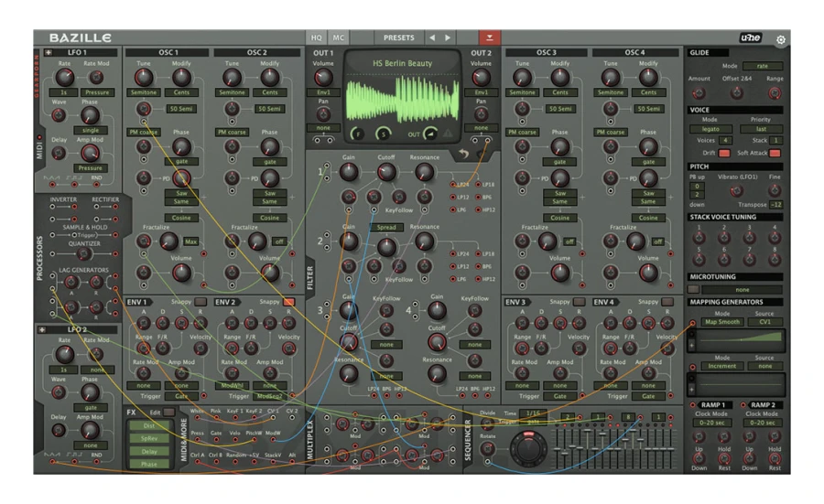Click the Velo output jack
The height and width of the screenshot is (504, 824).
tap(235, 440)
